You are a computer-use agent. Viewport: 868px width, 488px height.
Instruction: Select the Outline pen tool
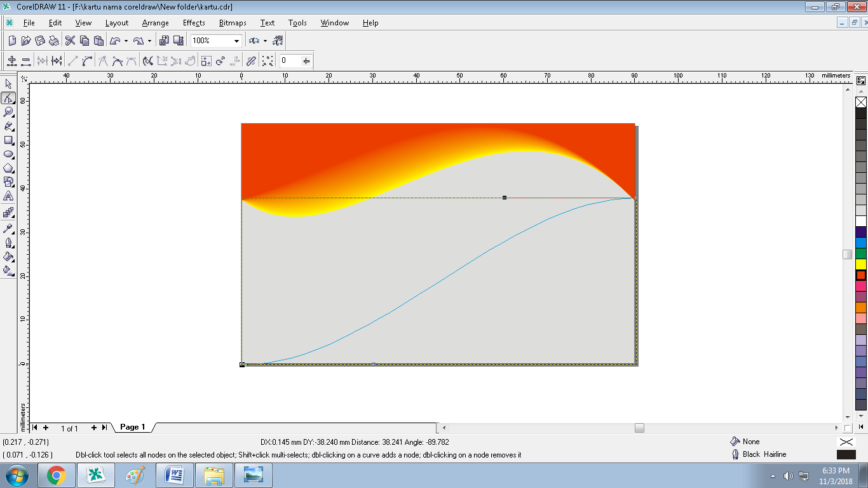[9, 242]
